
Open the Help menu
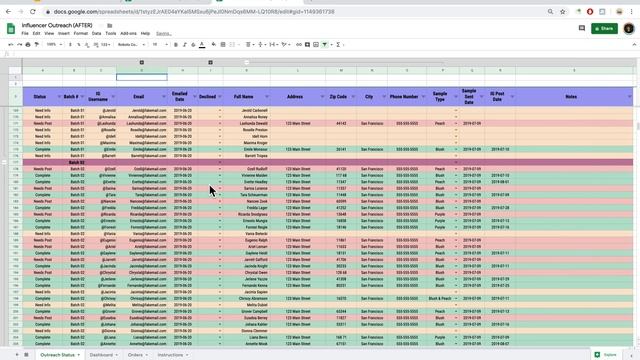coord(145,33)
